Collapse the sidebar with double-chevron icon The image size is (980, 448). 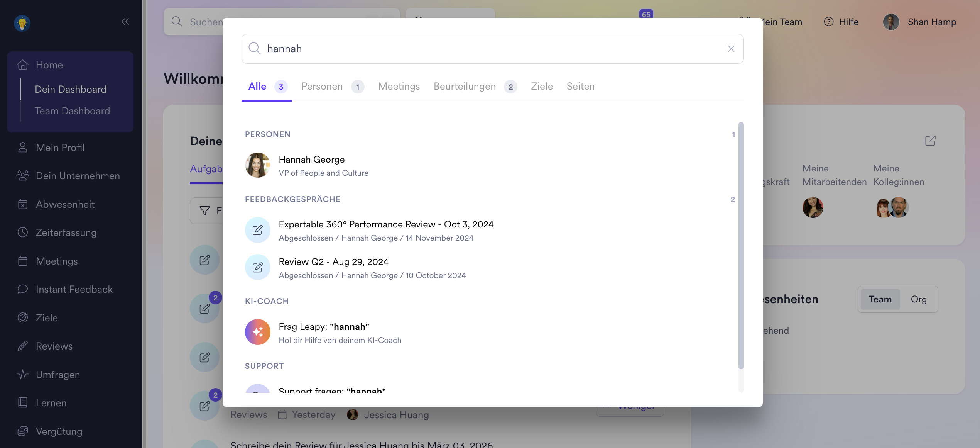tap(125, 22)
